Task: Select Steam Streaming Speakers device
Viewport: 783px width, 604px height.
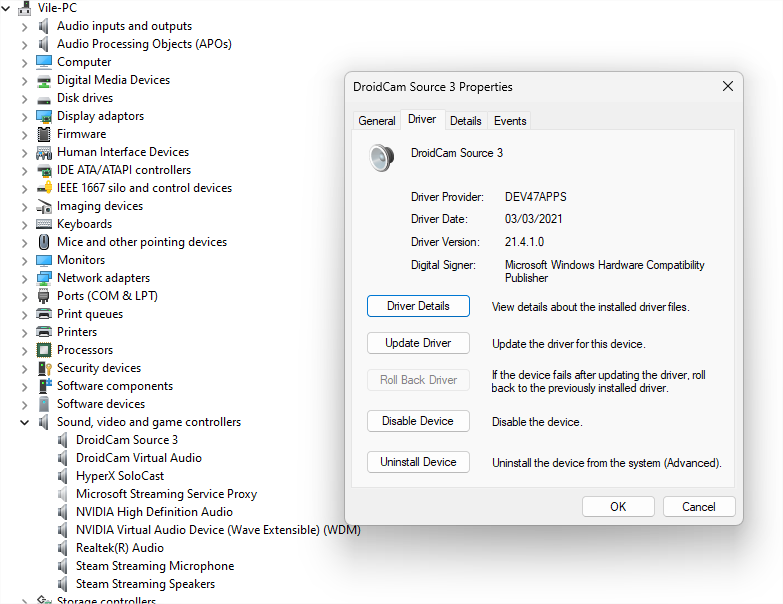Action: coord(145,584)
